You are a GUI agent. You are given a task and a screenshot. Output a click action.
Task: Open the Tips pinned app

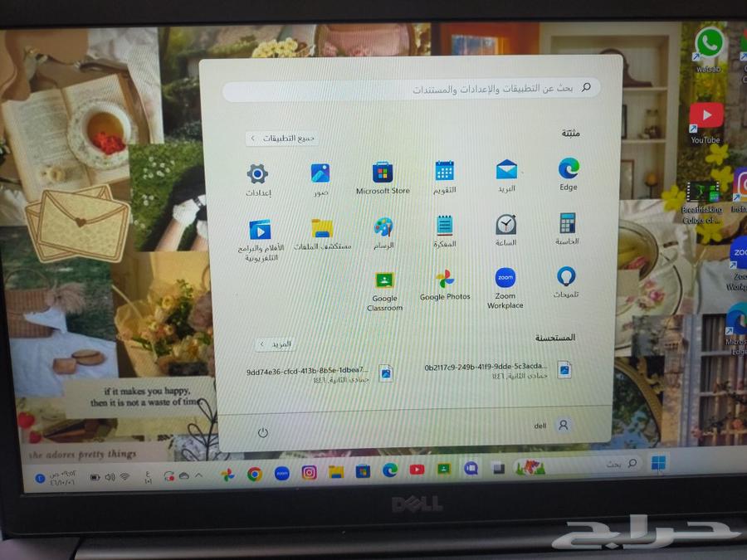[566, 282]
